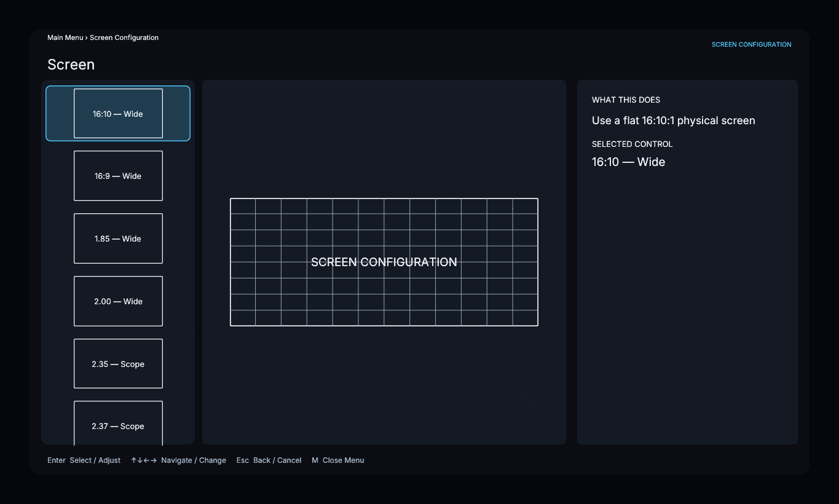This screenshot has width=839, height=504.
Task: Click the Enter Select / Adjust hint
Action: (x=84, y=460)
